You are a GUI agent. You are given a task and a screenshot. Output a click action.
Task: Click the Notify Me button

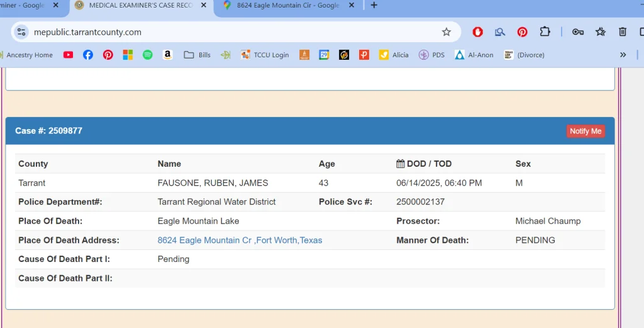pos(586,131)
